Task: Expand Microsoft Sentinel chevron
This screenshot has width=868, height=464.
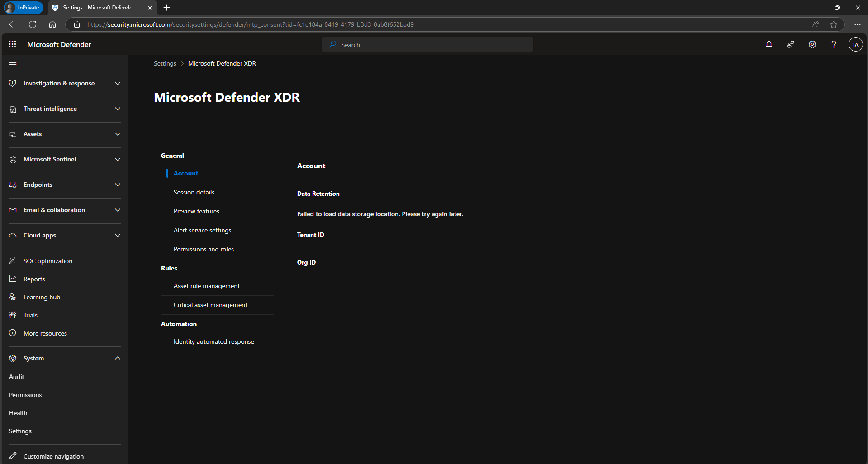Action: coord(118,159)
